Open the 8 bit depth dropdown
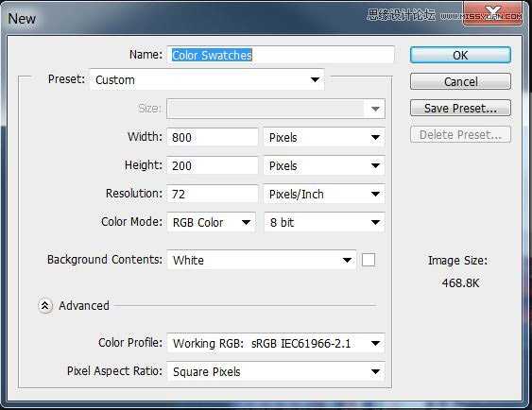This screenshot has height=410, width=532. (324, 222)
